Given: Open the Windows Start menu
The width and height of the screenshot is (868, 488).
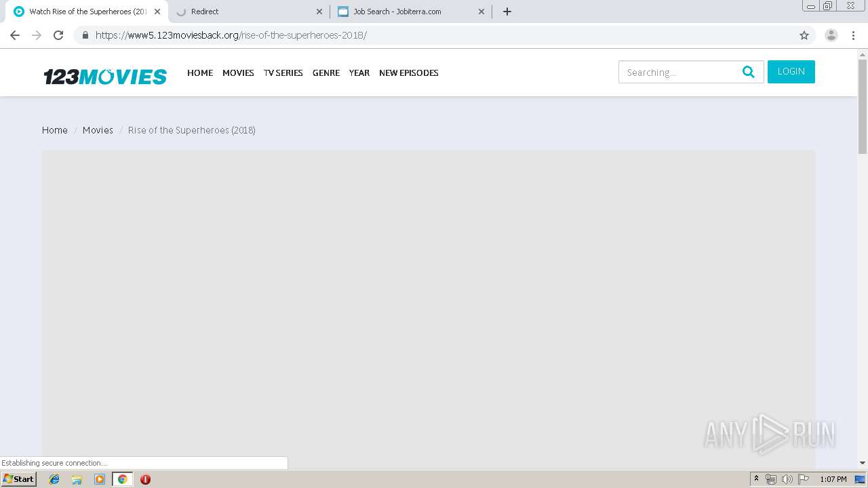Looking at the screenshot, I should pyautogui.click(x=18, y=479).
